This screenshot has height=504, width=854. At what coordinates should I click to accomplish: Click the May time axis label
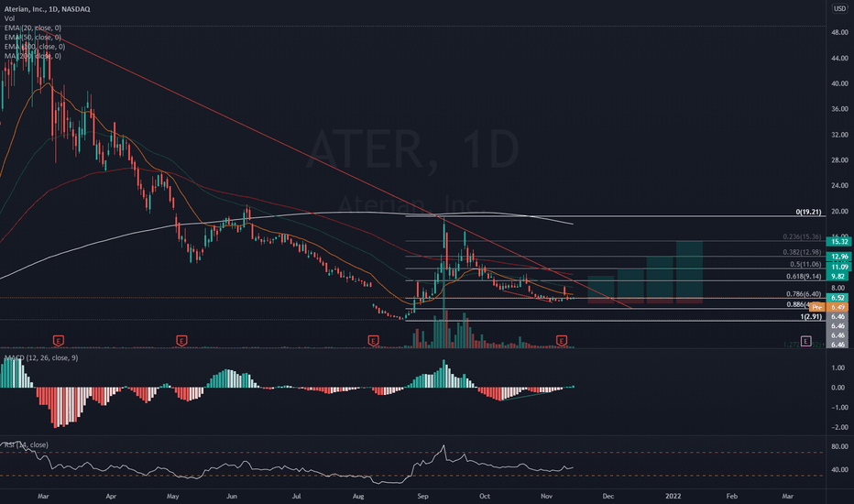pyautogui.click(x=172, y=497)
